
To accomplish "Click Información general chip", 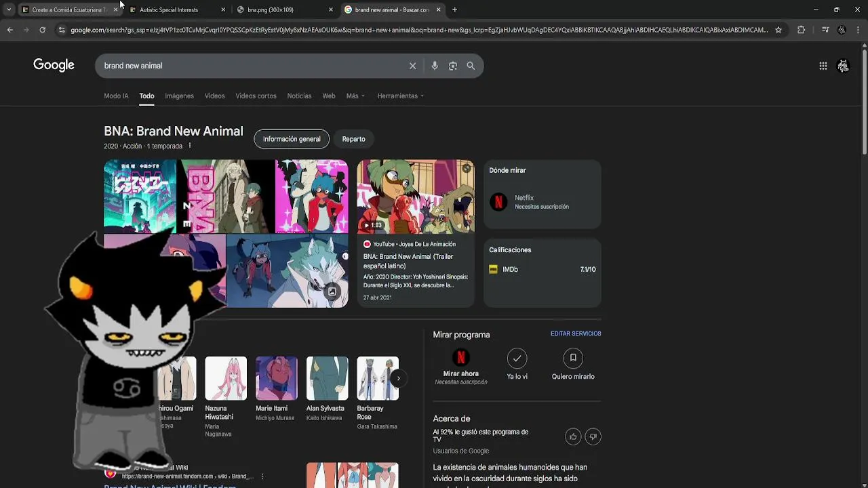I will (x=292, y=139).
